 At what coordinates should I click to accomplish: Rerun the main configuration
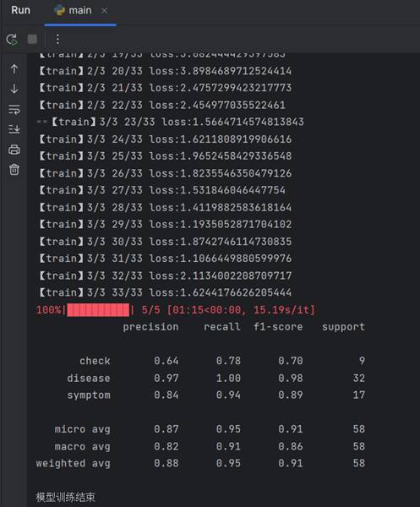(x=13, y=40)
